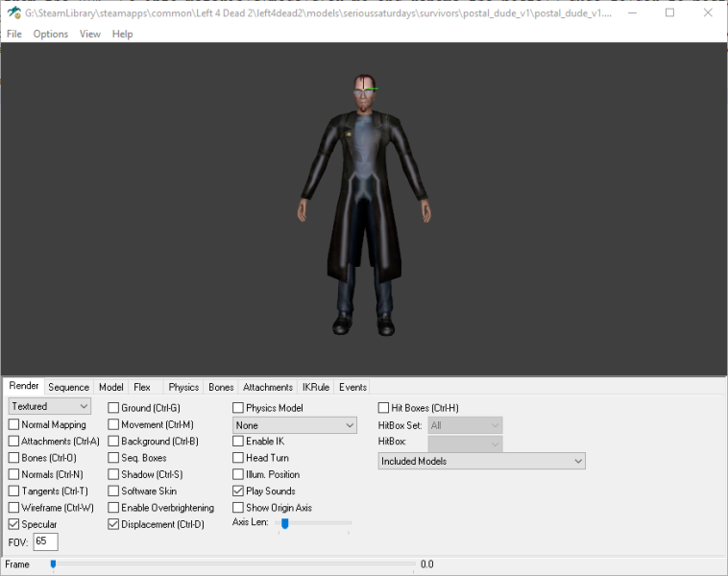
Task: Toggle Attachments (Ctrl-A) checkbox
Action: point(14,442)
